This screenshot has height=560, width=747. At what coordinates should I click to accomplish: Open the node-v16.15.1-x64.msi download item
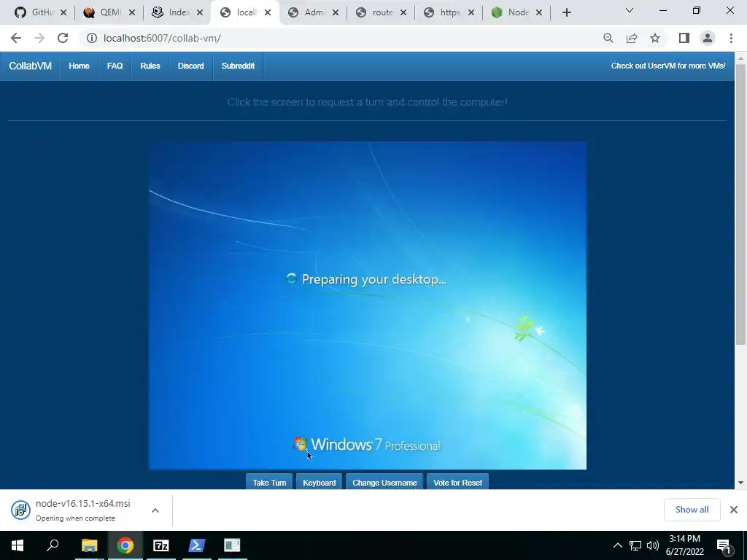pyautogui.click(x=75, y=510)
